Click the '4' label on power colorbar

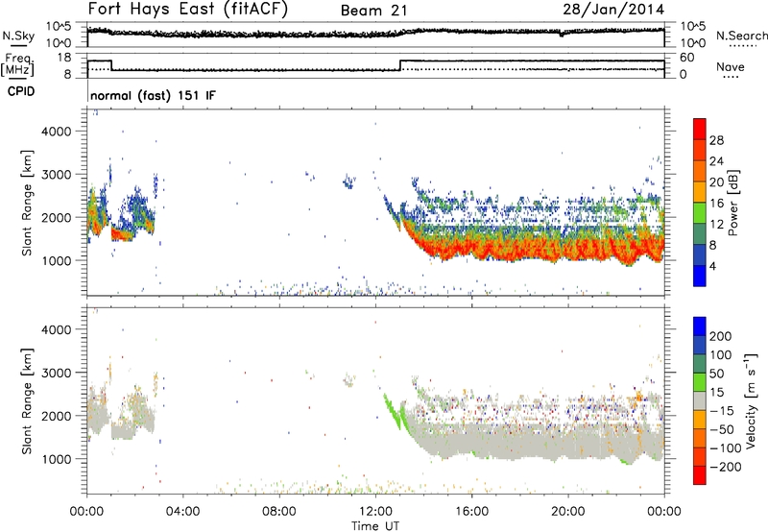point(712,266)
